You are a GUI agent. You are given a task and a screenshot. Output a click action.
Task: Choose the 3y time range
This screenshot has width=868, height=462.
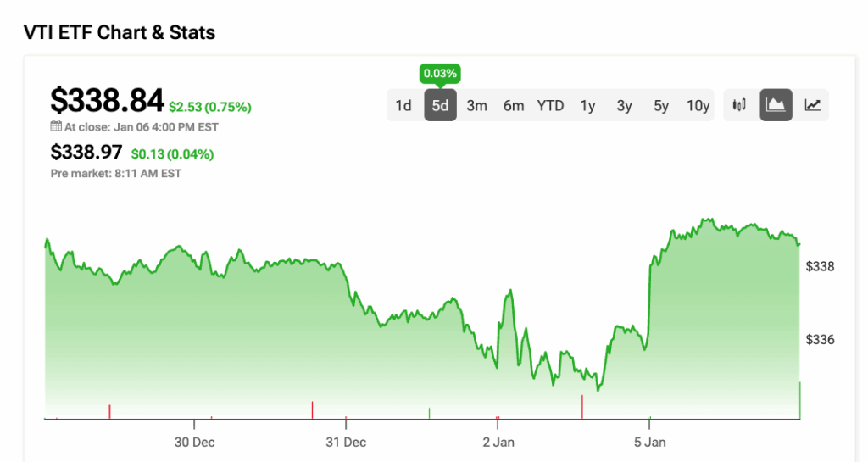click(x=624, y=105)
